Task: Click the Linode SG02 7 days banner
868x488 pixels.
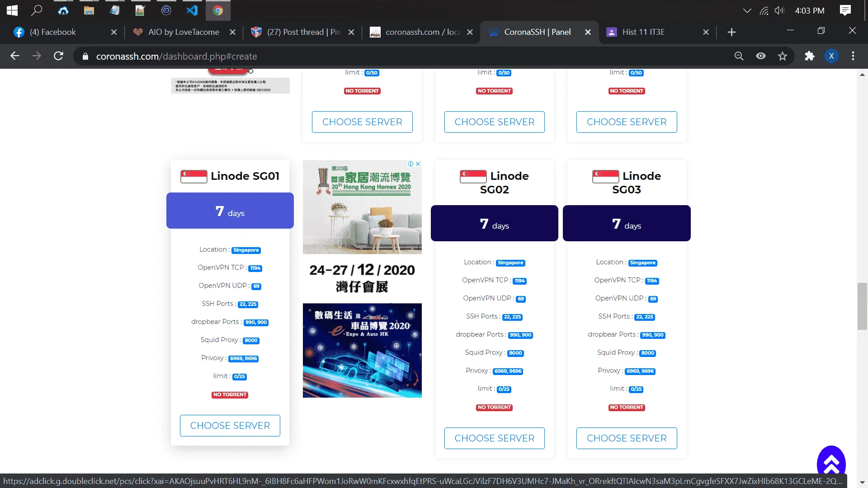Action: [x=495, y=223]
